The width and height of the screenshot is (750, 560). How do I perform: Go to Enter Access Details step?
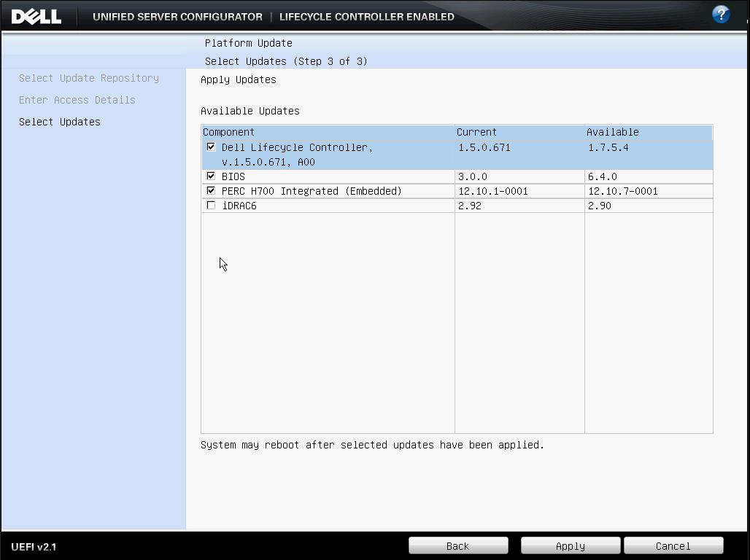(77, 100)
